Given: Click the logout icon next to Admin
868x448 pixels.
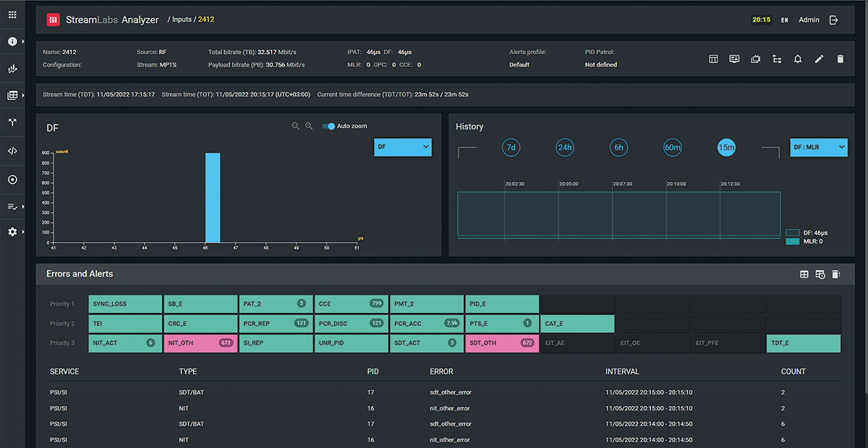Looking at the screenshot, I should (x=833, y=20).
